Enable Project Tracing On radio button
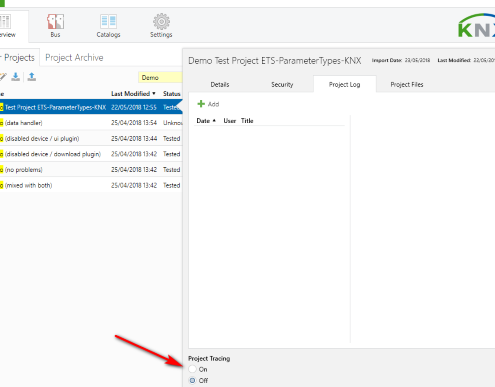 tap(192, 369)
